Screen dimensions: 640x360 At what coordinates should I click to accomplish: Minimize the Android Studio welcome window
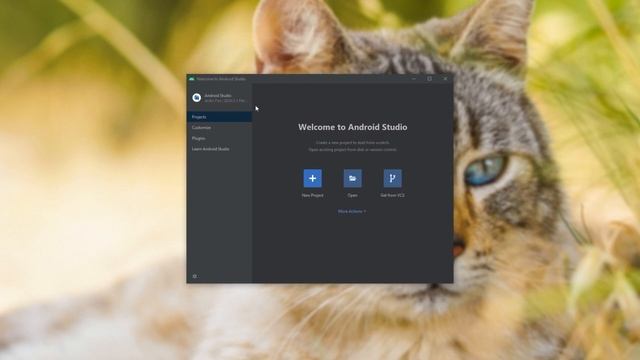tap(414, 79)
